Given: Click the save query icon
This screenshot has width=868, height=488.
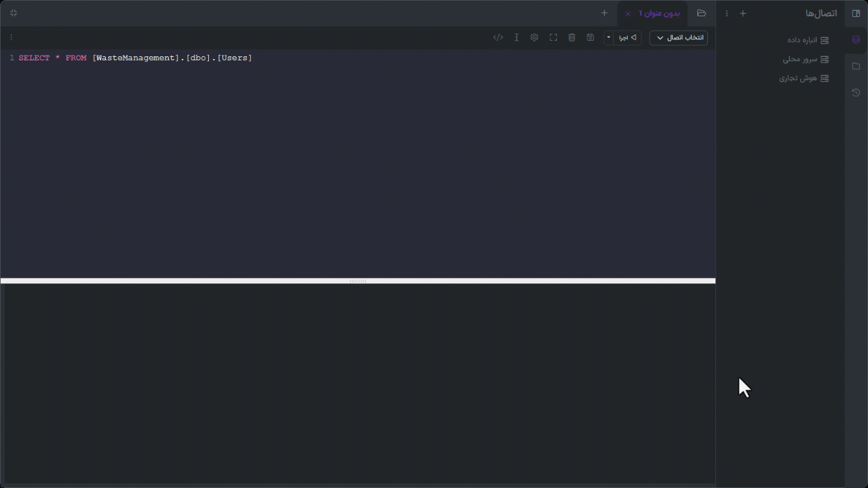Looking at the screenshot, I should pos(590,38).
